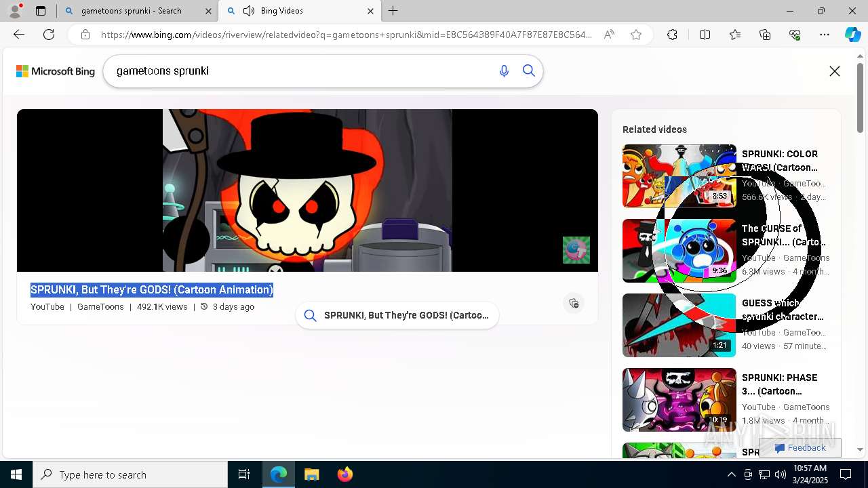This screenshot has height=488, width=868.
Task: Open Browser essentials icon
Action: pos(795,35)
